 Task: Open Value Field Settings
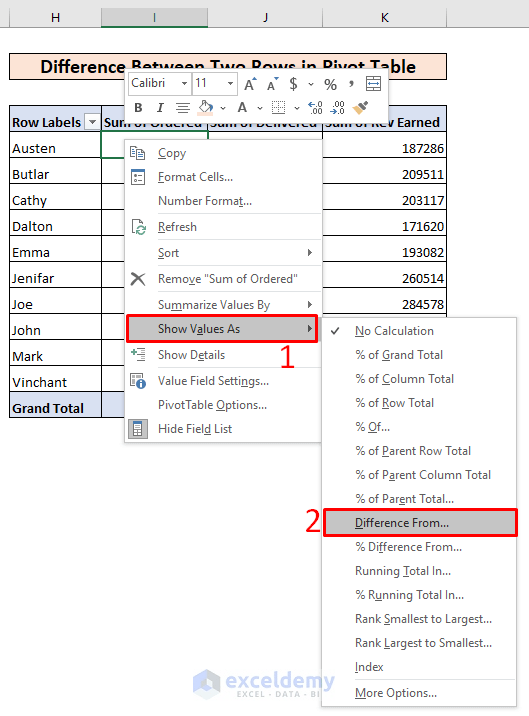click(x=223, y=381)
